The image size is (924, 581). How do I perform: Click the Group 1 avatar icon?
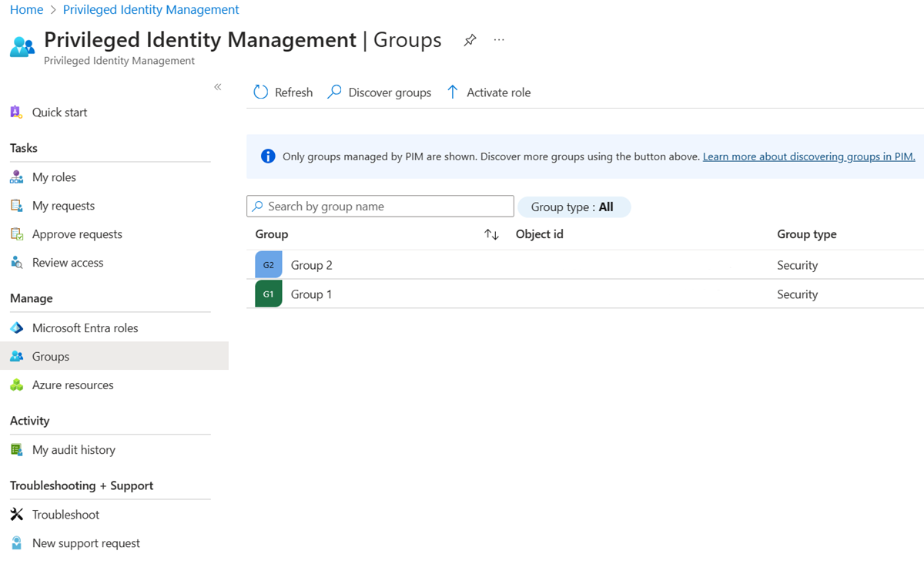[x=269, y=294]
